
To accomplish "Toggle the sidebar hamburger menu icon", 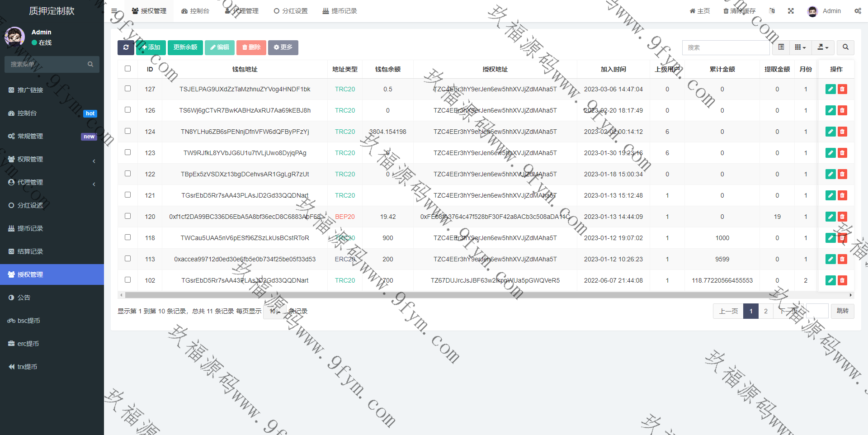I will (x=114, y=11).
